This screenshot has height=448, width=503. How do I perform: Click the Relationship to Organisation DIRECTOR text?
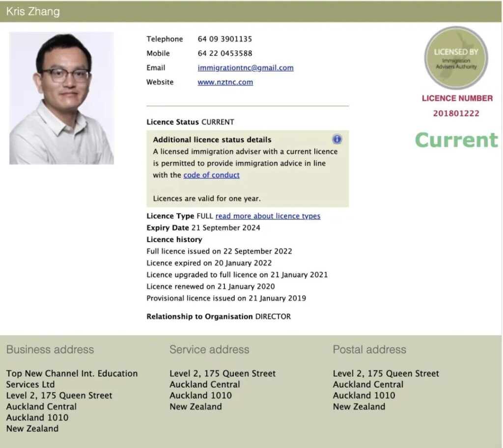click(219, 317)
